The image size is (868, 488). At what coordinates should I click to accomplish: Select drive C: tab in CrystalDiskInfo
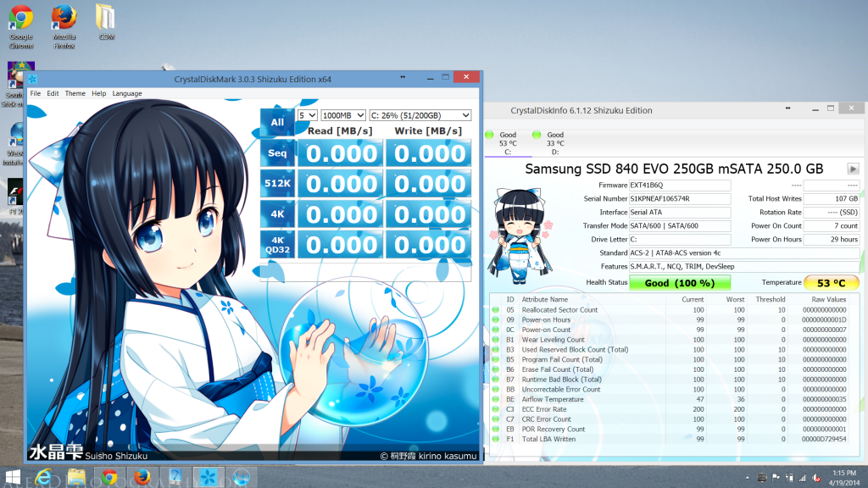[x=508, y=142]
